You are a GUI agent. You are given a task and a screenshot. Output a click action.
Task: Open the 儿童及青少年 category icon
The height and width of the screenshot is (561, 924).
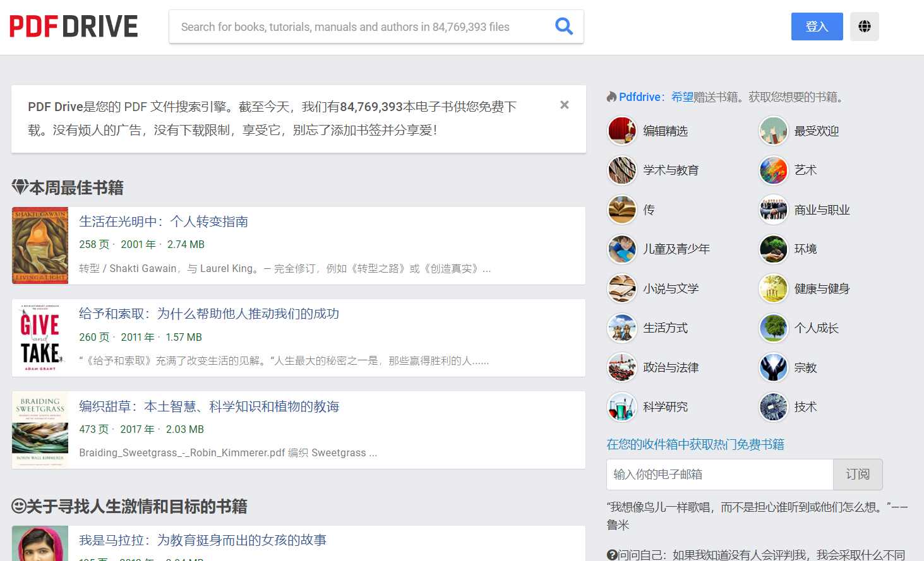tap(622, 249)
